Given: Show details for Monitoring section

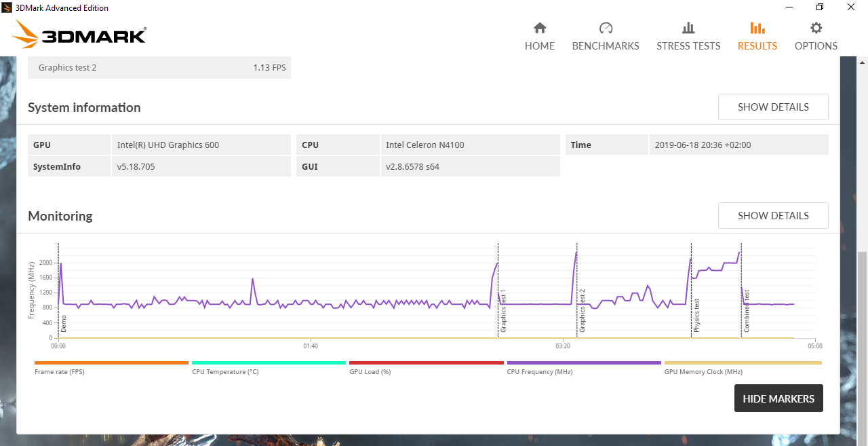Looking at the screenshot, I should [x=773, y=215].
